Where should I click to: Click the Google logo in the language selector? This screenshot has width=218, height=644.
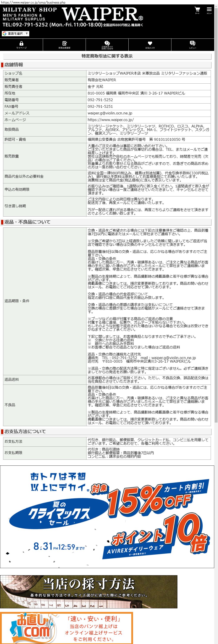tap(4, 33)
